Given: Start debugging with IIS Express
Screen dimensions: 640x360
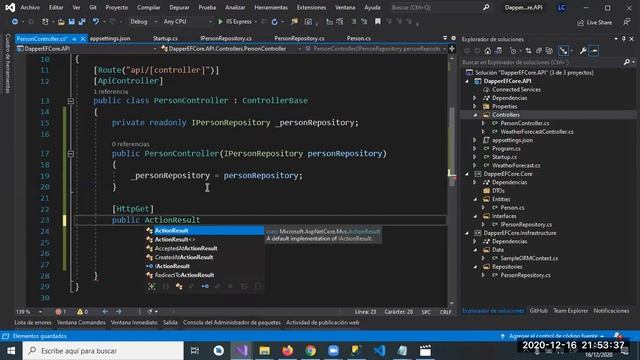Looking at the screenshot, I should tap(235, 22).
